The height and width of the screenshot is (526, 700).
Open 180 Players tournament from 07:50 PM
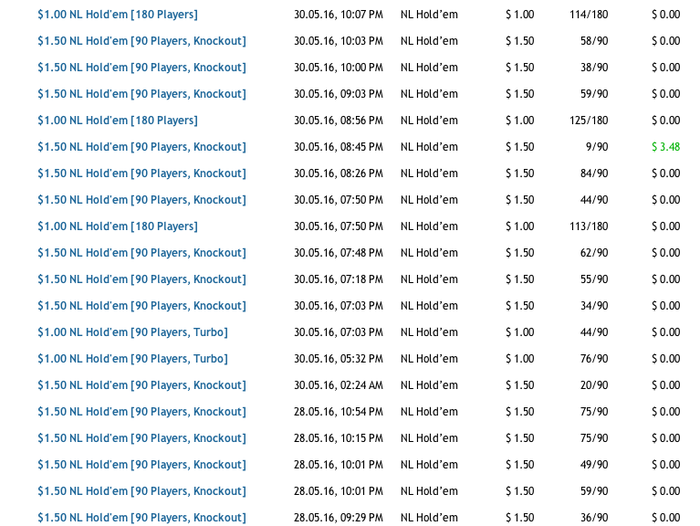pos(117,227)
